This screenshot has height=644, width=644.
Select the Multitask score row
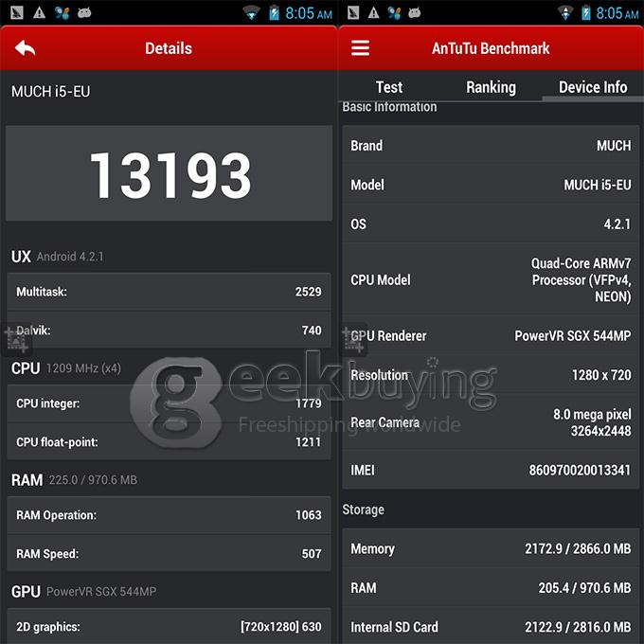(x=169, y=292)
